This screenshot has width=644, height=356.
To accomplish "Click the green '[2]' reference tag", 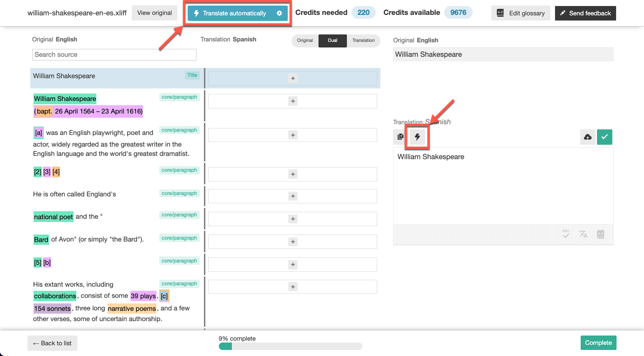I will [38, 172].
